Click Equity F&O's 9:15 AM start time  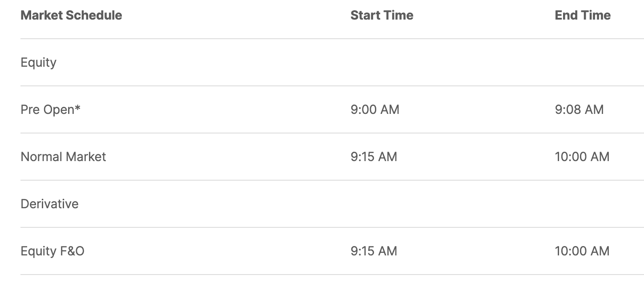click(374, 251)
